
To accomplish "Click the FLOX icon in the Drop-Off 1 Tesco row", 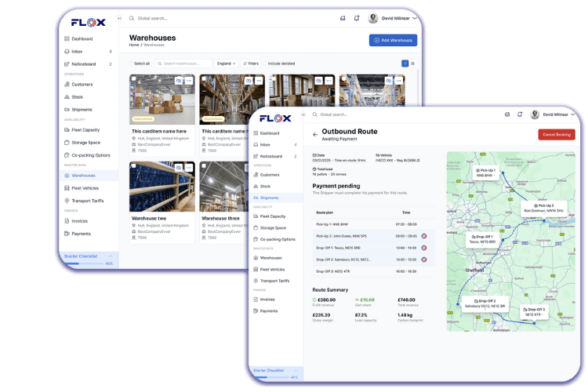I will 423,248.
